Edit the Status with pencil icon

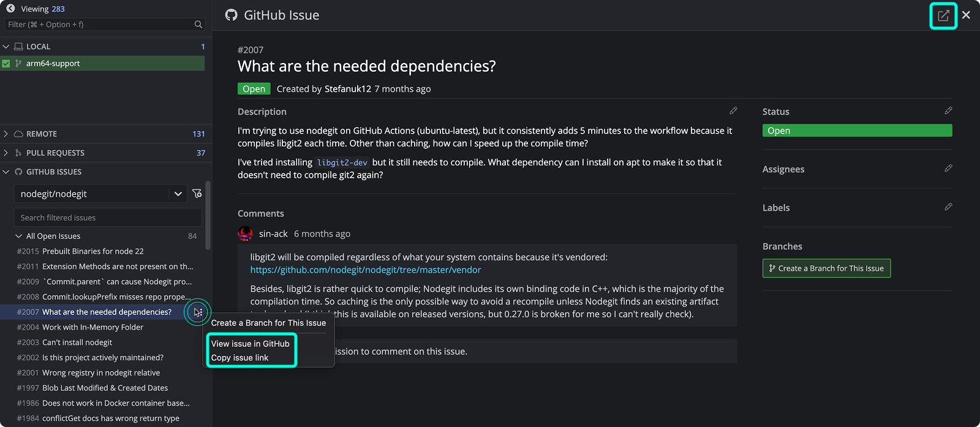pyautogui.click(x=948, y=111)
